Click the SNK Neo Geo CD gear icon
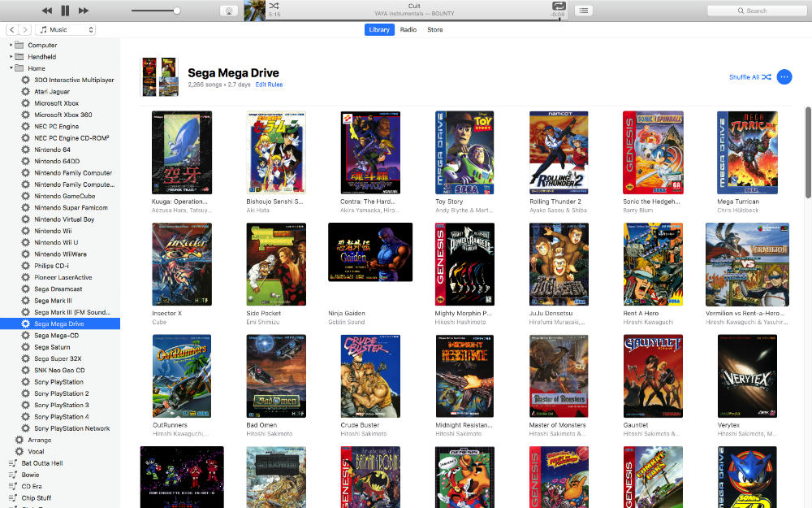 pyautogui.click(x=25, y=370)
